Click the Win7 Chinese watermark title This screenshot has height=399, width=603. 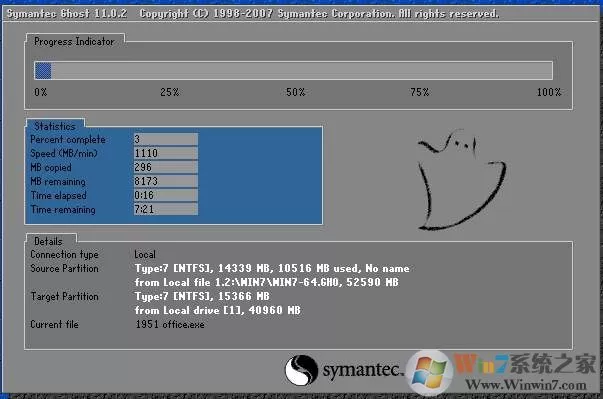point(525,363)
